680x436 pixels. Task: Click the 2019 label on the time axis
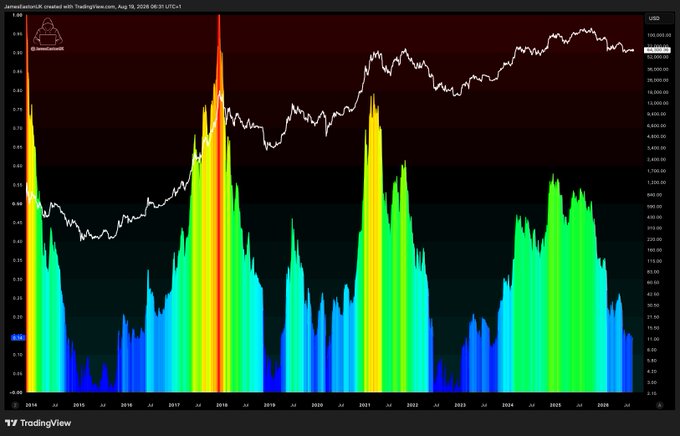click(270, 405)
